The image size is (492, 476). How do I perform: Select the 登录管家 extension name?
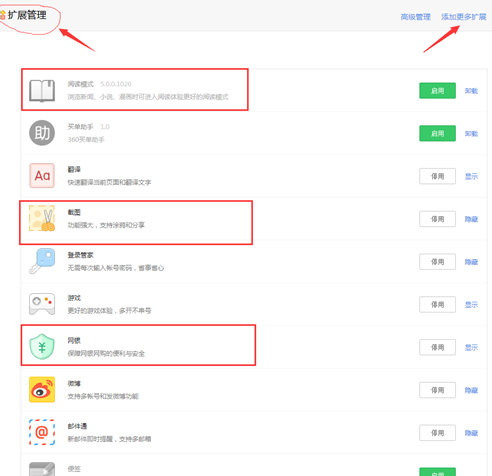point(81,255)
